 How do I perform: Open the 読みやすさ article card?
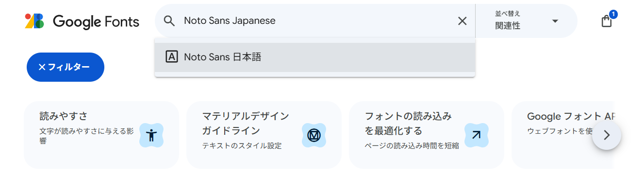(x=101, y=135)
